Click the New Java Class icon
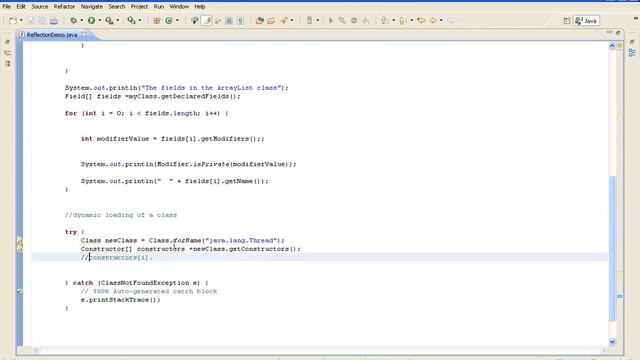Screen dimensions: 640x360 [x=169, y=20]
